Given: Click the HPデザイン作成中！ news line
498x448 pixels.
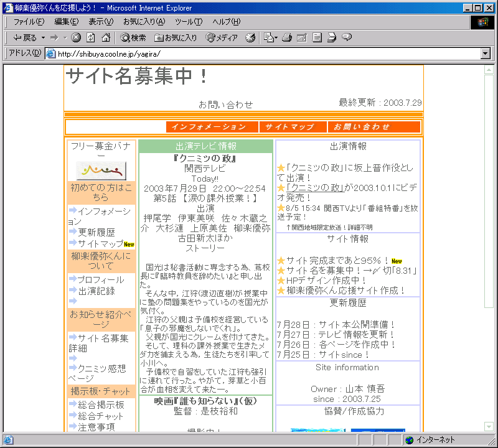Looking at the screenshot, I should (x=326, y=281).
